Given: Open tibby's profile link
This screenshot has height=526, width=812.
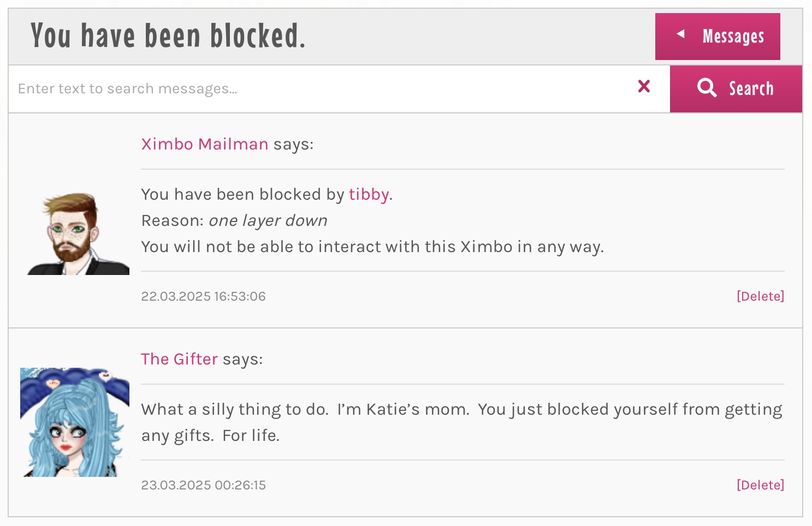Looking at the screenshot, I should (x=369, y=195).
